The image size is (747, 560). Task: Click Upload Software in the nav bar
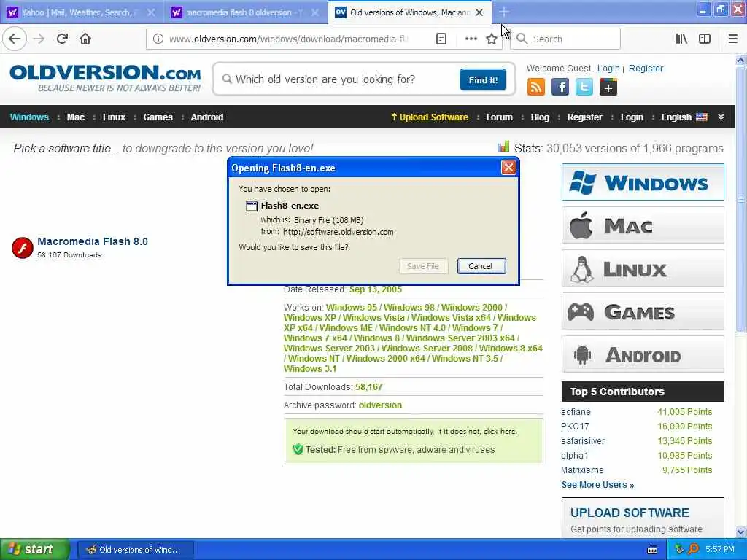point(429,117)
